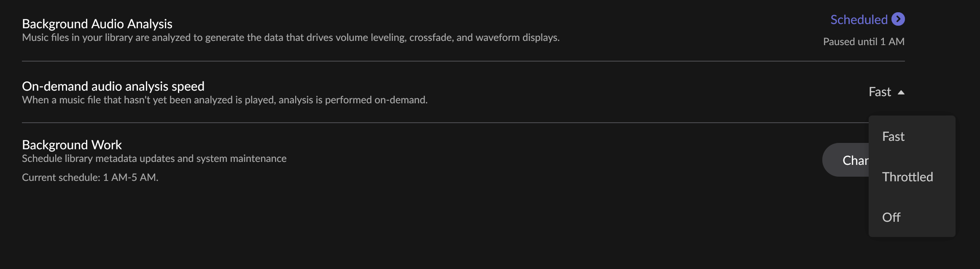Open the Scheduled circled arrow icon
This screenshot has width=980, height=269.
click(898, 19)
